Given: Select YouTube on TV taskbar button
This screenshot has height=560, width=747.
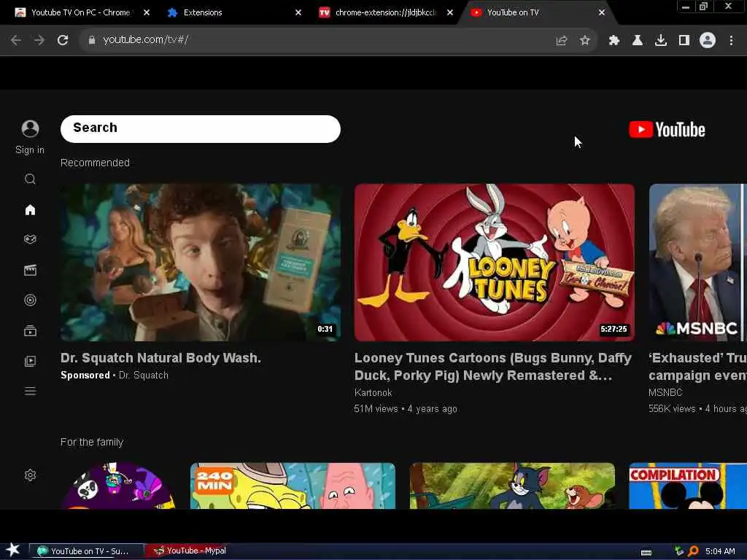Looking at the screenshot, I should pos(87,551).
